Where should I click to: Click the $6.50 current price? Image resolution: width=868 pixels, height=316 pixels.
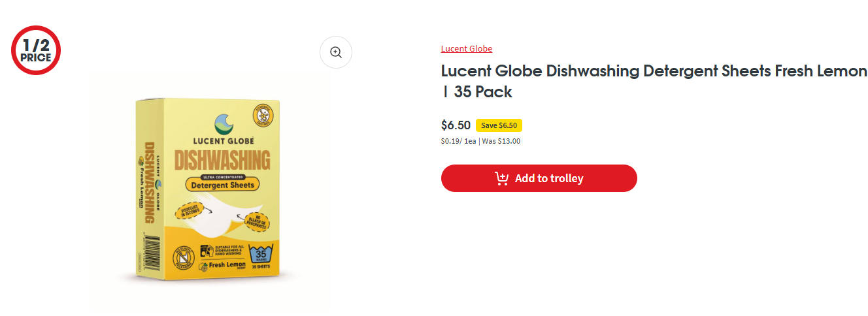[x=456, y=125]
